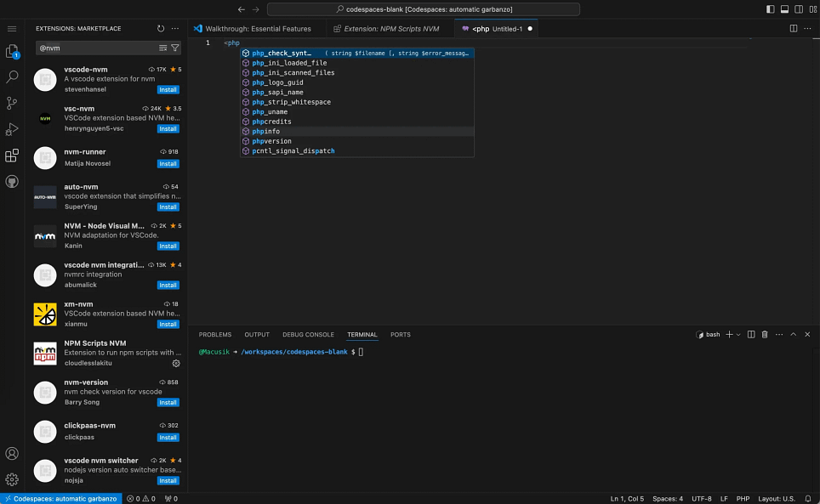Toggle the bottom panel visibility
The width and height of the screenshot is (820, 504).
[x=783, y=9]
